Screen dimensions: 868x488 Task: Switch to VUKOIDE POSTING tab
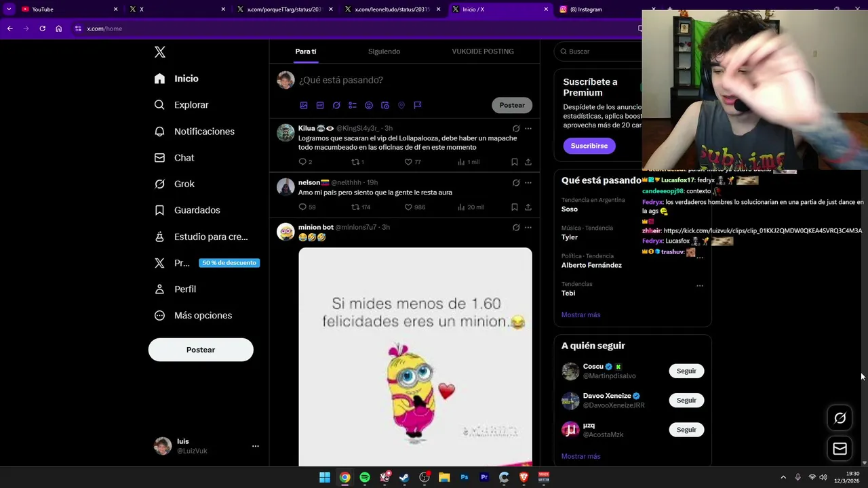tap(483, 52)
